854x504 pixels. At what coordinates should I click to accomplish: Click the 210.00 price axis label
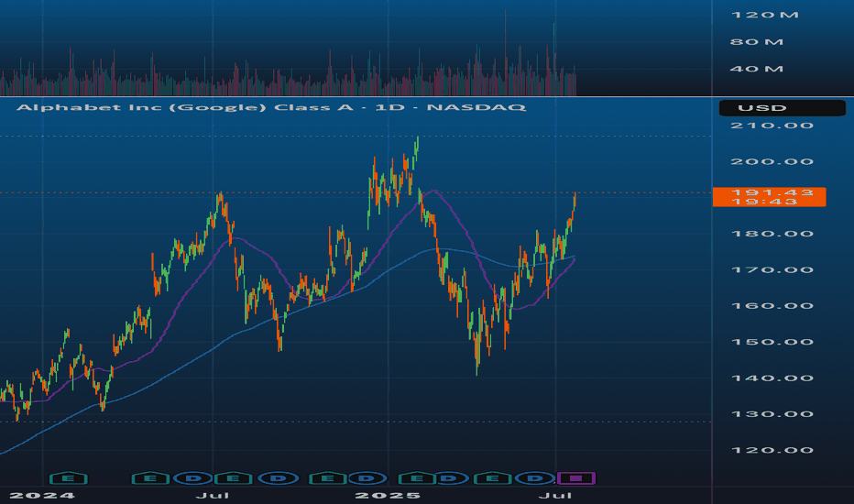(772, 126)
